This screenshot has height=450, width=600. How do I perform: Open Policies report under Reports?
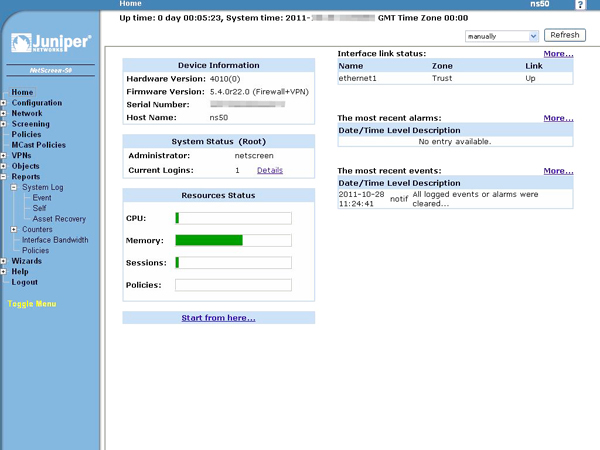36,250
